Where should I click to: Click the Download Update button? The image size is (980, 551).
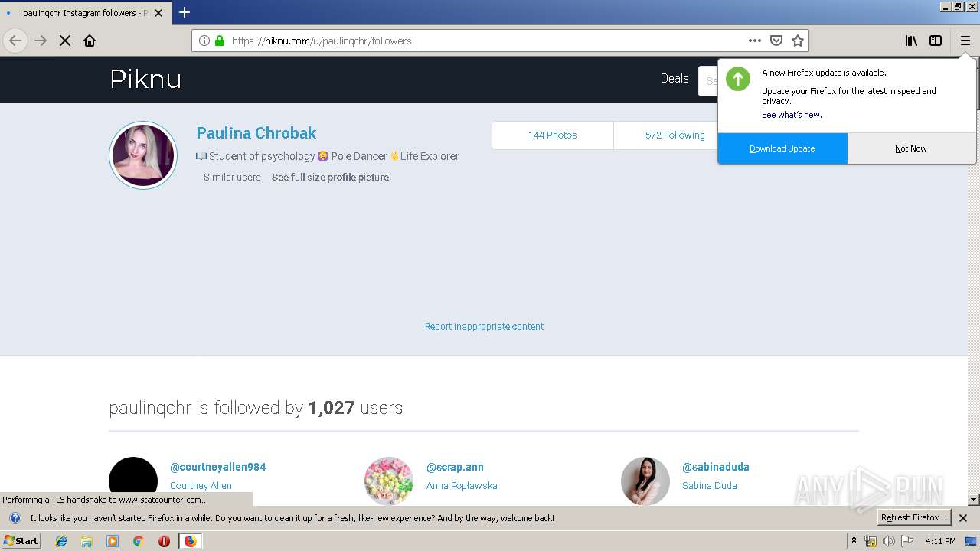782,148
